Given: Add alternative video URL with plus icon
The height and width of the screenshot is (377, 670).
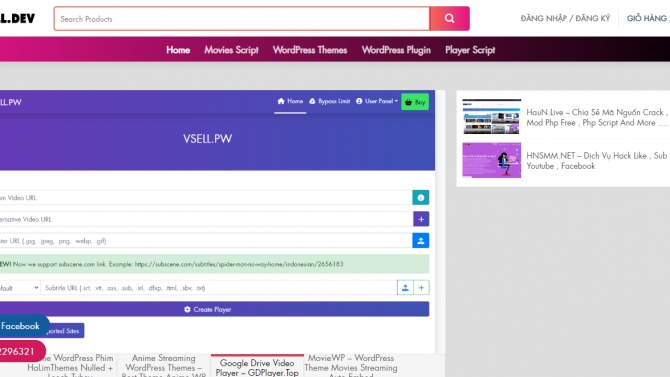Looking at the screenshot, I should (421, 219).
